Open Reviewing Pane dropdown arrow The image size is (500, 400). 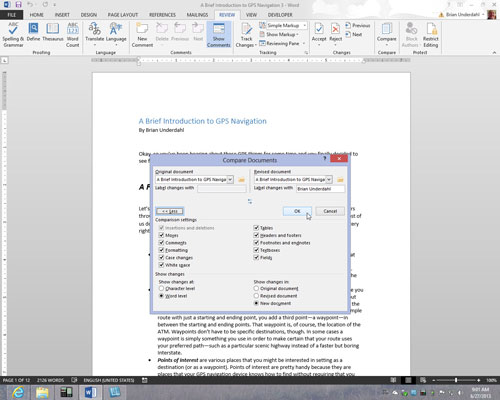point(304,43)
